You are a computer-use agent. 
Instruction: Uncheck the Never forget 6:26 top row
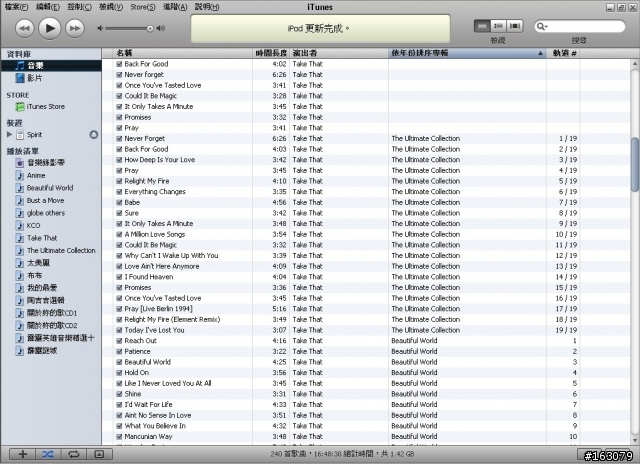click(x=119, y=75)
